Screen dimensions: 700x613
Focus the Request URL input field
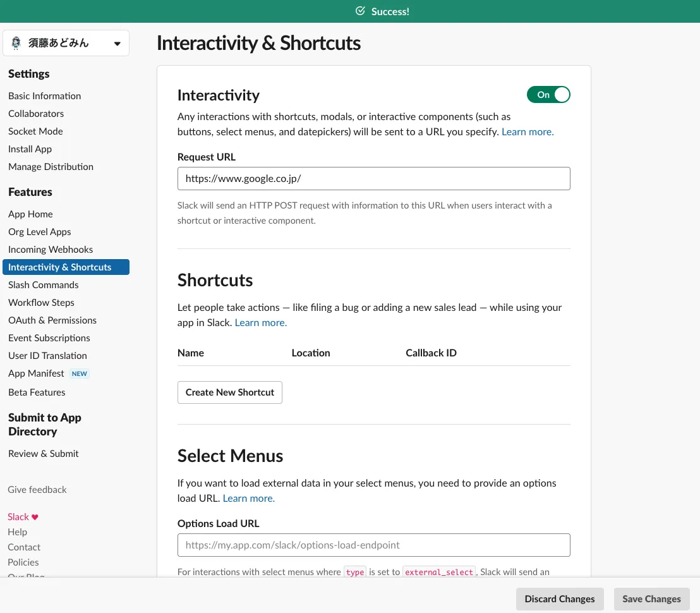tap(373, 179)
